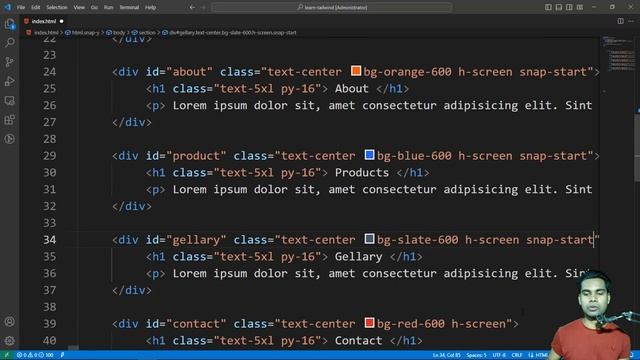Screen dimensions: 640x360
Task: Open Run and Debug view
Action: click(x=9, y=81)
